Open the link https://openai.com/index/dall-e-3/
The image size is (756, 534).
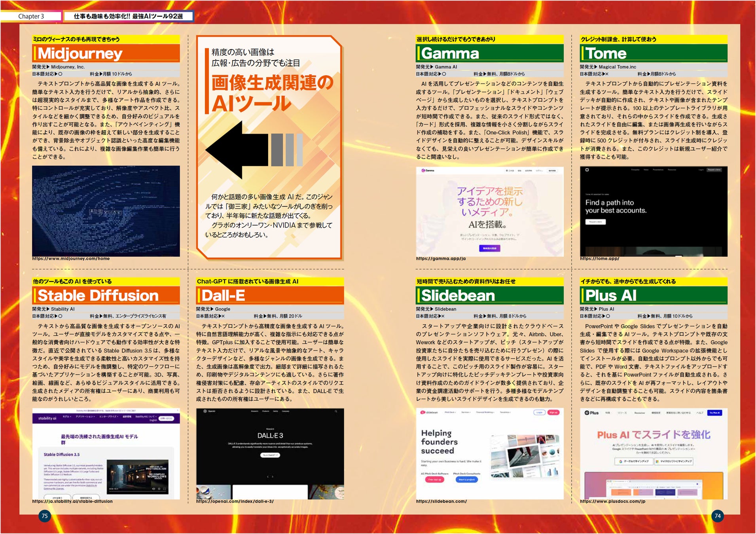[235, 501]
